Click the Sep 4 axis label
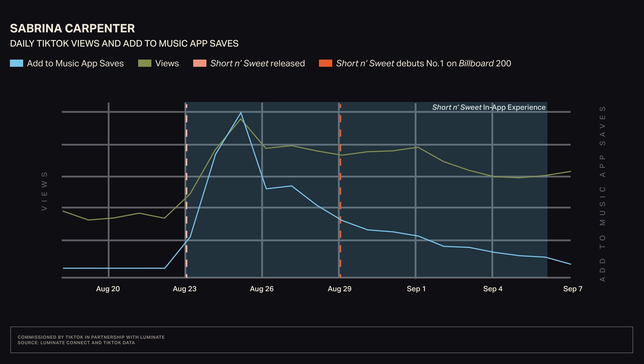The image size is (644, 364). pos(493,289)
